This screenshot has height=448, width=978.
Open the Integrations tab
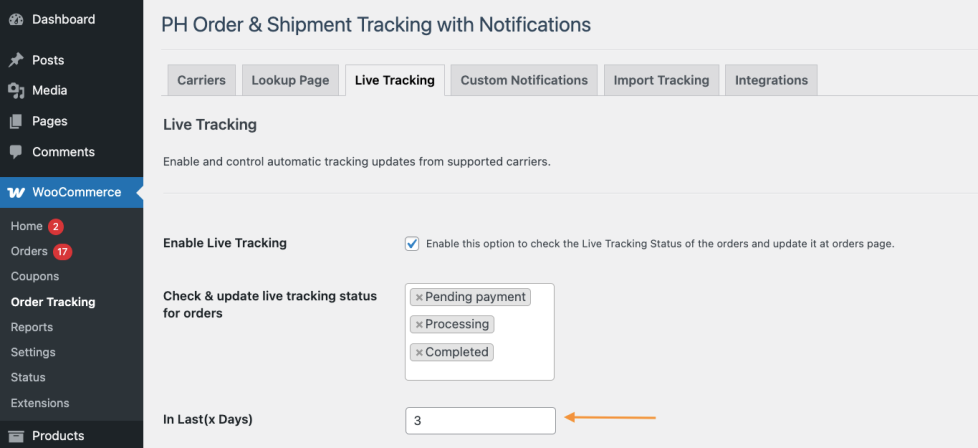(x=771, y=80)
